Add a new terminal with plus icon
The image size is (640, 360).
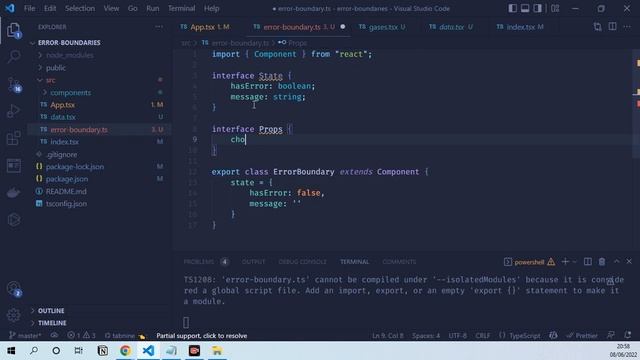click(565, 262)
